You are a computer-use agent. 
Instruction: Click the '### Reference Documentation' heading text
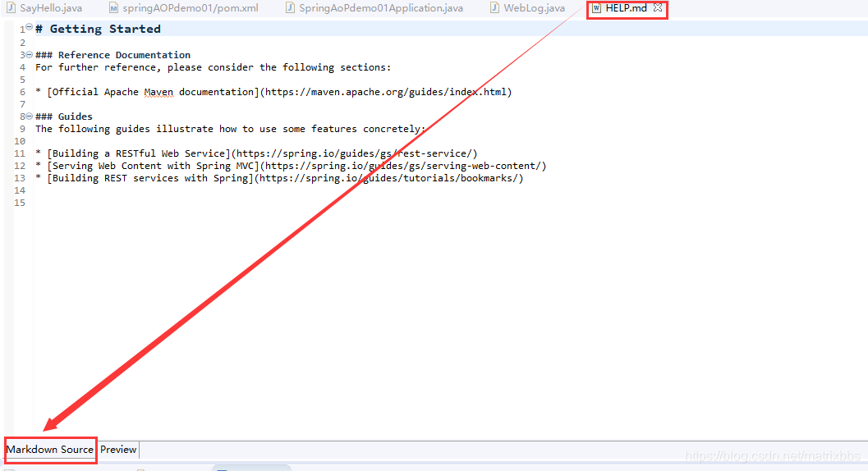point(113,55)
